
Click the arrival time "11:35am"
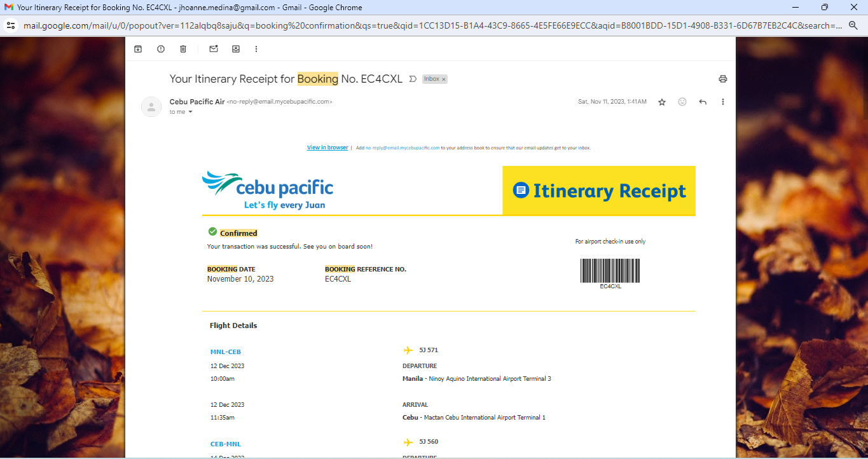click(223, 418)
